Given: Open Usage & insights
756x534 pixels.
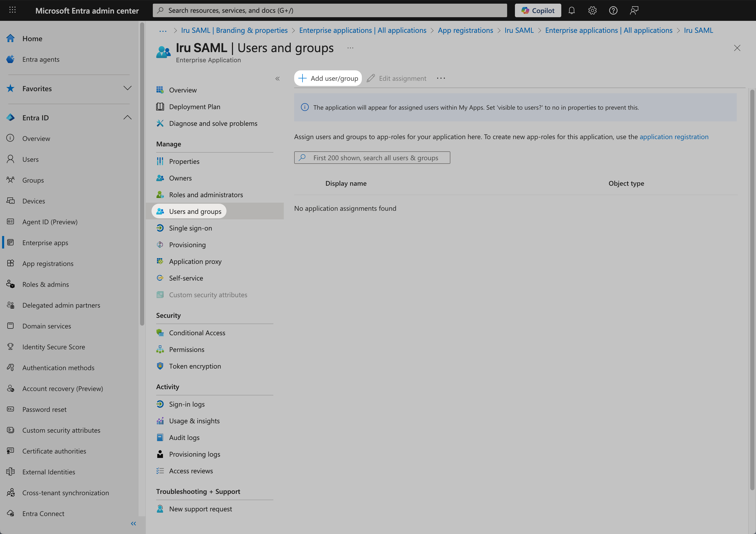Looking at the screenshot, I should 194,421.
